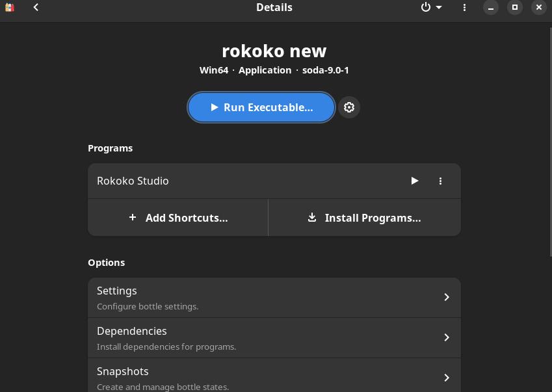The width and height of the screenshot is (552, 392).
Task: Click the vertical scrollbar on the right
Action: (550, 141)
